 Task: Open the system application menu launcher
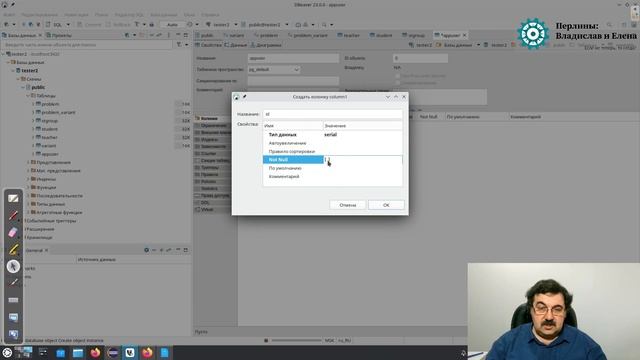7,353
